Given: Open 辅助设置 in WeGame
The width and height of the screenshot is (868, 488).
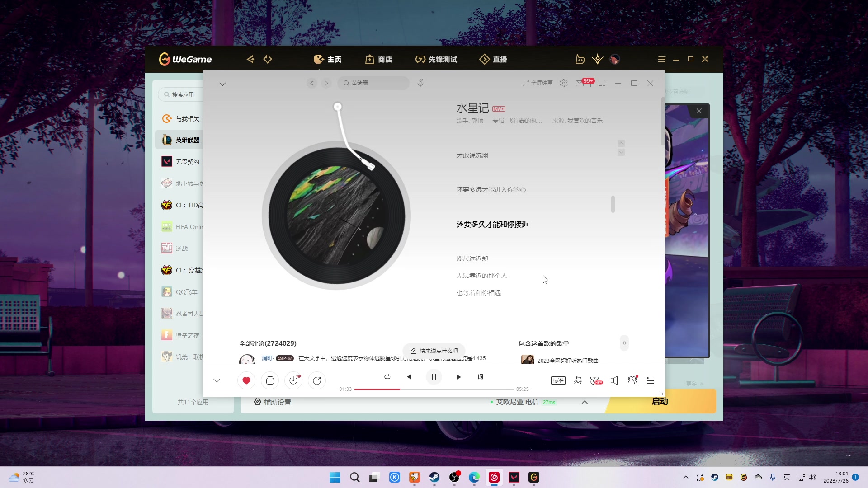Looking at the screenshot, I should 273,402.
